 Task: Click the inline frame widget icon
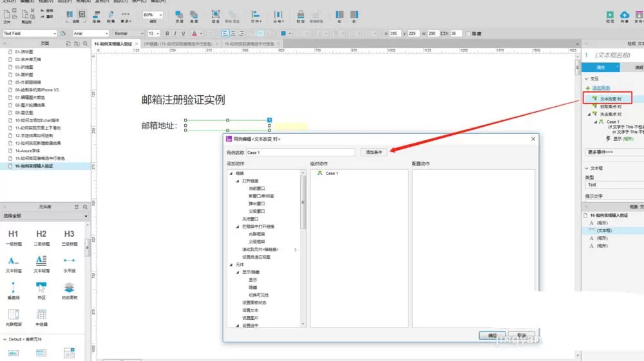coord(13,314)
